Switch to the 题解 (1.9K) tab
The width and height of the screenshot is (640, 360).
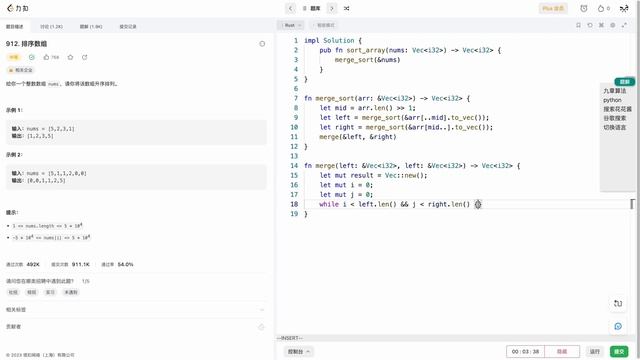click(91, 27)
